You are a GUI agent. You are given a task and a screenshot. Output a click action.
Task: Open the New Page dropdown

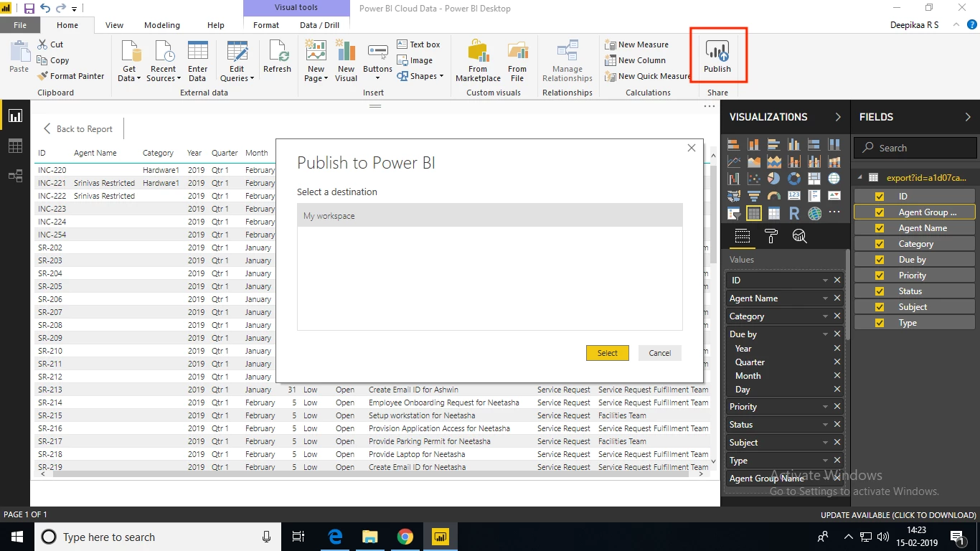click(326, 79)
